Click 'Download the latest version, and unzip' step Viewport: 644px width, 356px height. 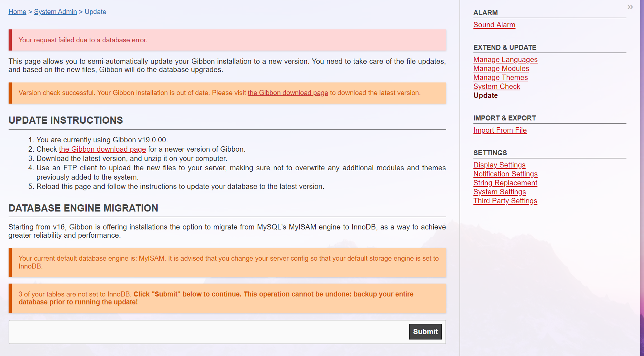[132, 158]
